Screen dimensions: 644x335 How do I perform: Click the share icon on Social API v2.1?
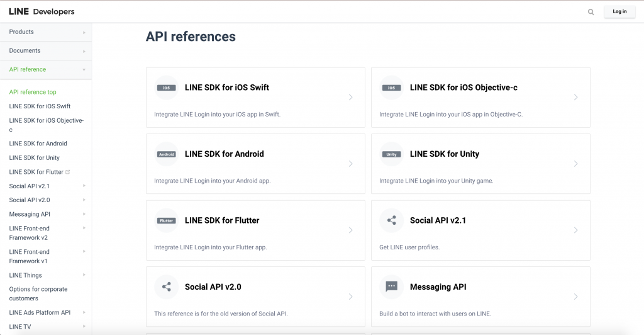click(391, 220)
